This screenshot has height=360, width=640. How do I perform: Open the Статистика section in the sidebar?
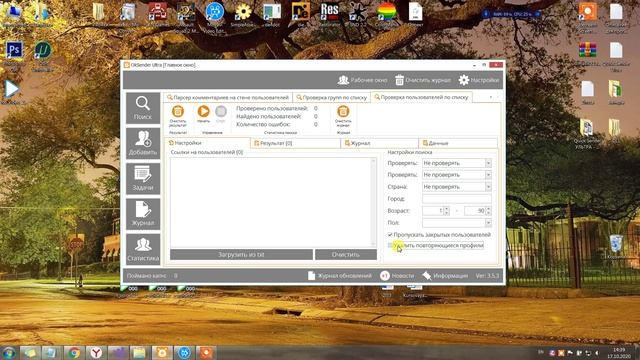143,249
